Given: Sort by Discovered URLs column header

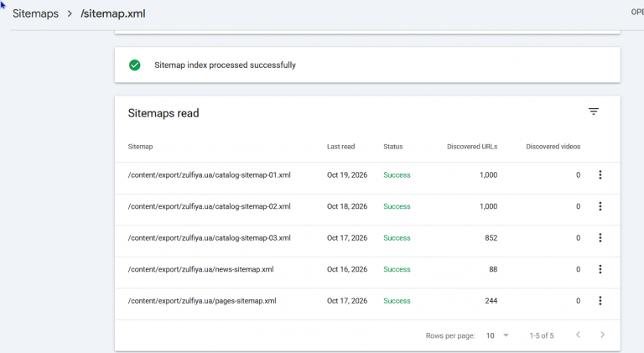Looking at the screenshot, I should tap(472, 147).
